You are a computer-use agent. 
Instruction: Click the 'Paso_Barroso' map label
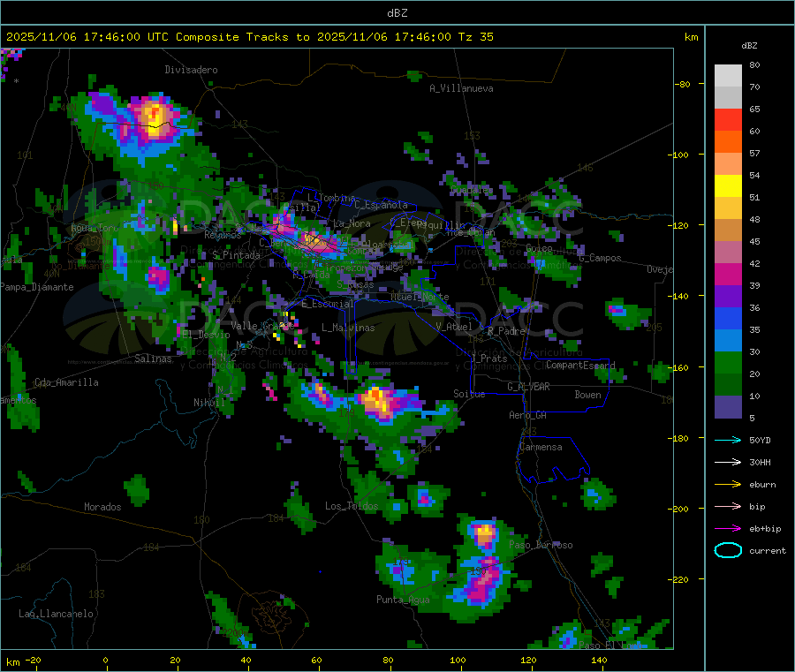(x=541, y=545)
